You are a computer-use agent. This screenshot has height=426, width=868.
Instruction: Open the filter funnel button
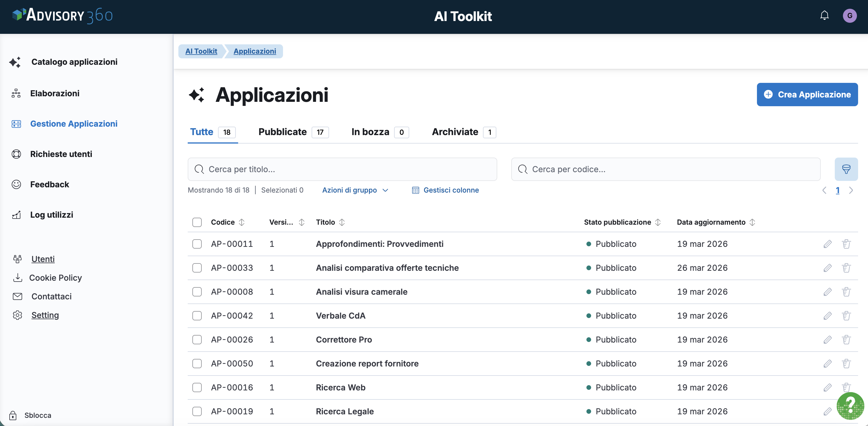tap(846, 169)
